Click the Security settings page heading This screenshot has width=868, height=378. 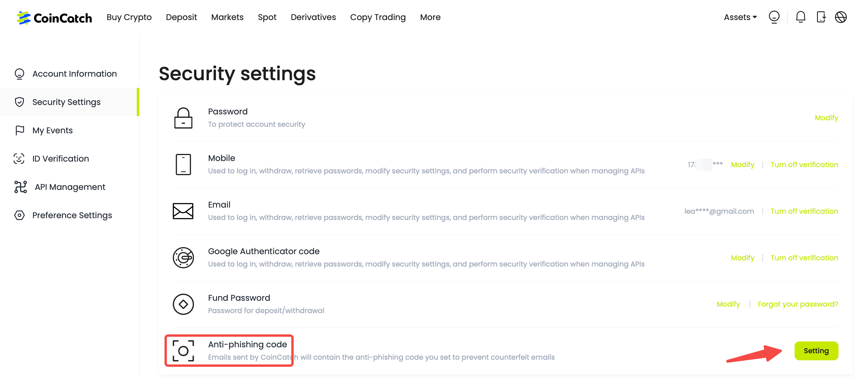point(237,74)
